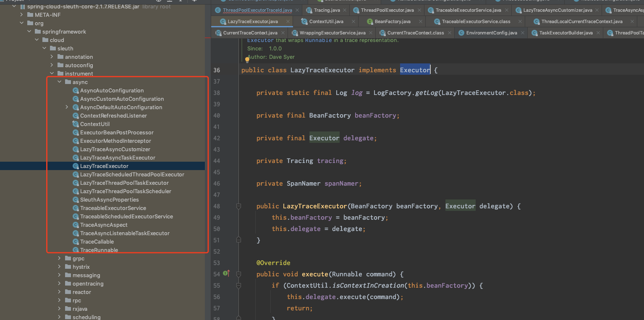
Task: Click the ExecutorBeanPostProcessor class icon
Action: (76, 133)
